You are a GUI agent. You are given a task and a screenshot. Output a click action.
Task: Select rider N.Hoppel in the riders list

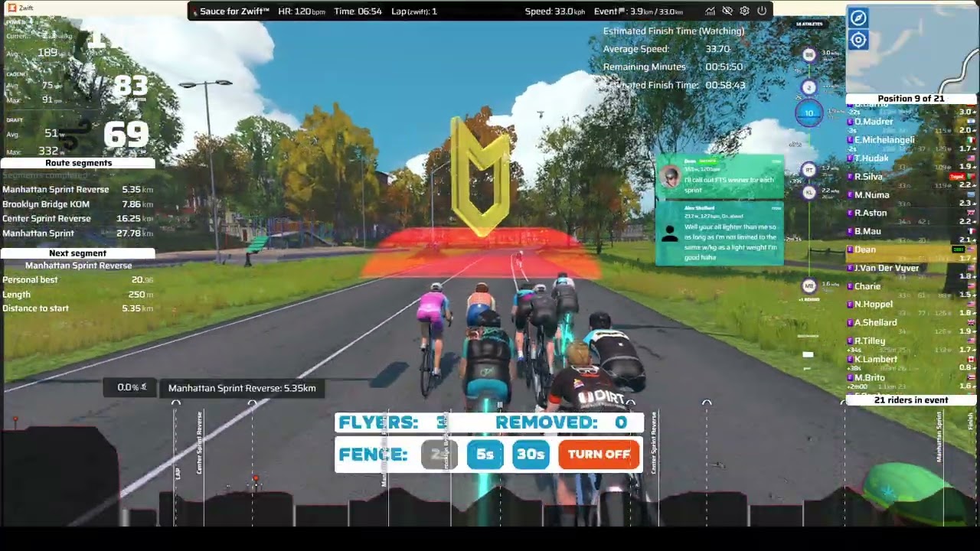pos(911,305)
